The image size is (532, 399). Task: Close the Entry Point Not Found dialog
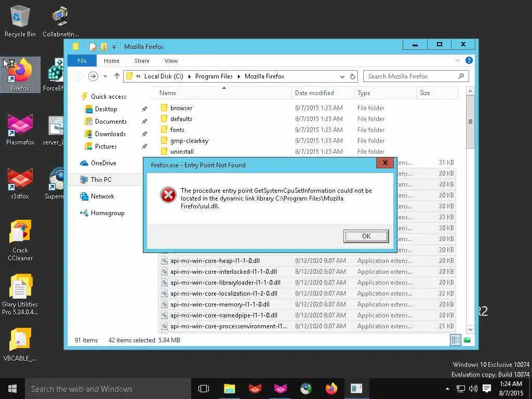385,163
